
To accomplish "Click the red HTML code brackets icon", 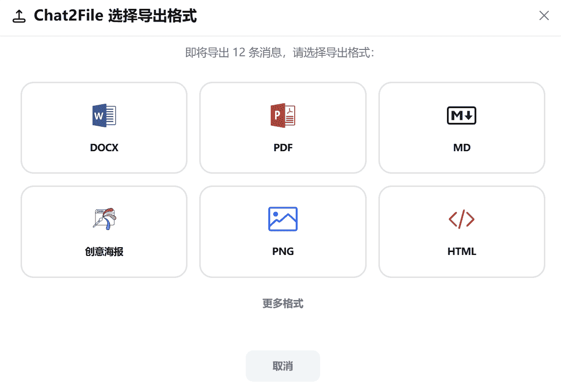I will [462, 219].
